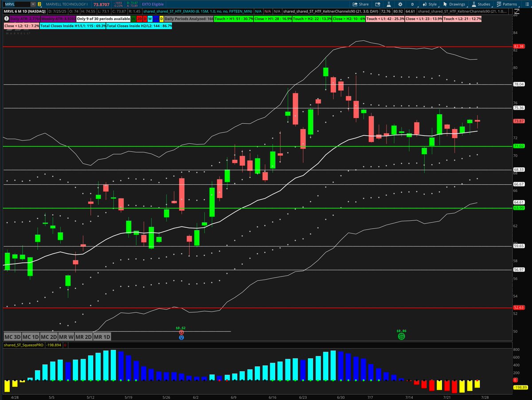Click the blue lightbulb event icon

coord(181,337)
